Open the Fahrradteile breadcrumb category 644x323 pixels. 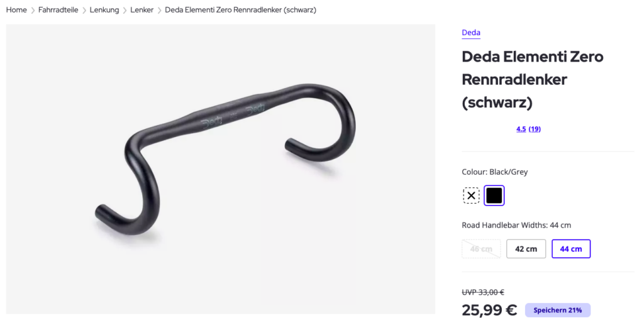58,10
